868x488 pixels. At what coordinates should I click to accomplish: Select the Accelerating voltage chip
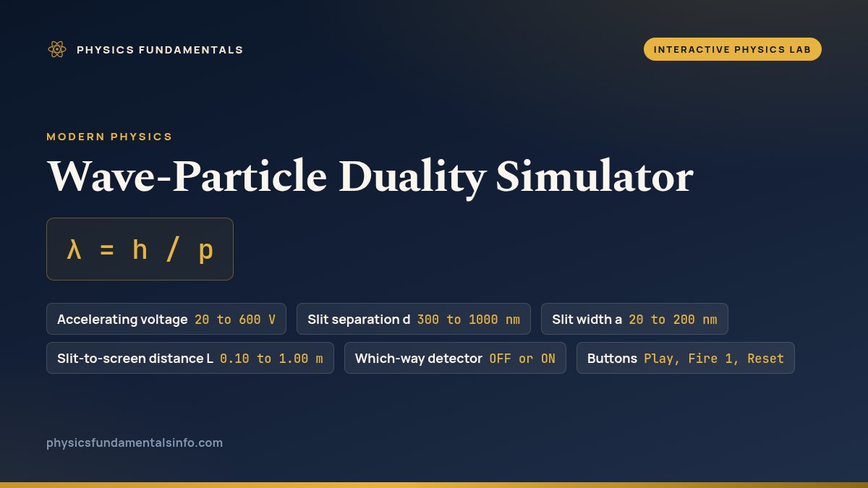click(166, 319)
